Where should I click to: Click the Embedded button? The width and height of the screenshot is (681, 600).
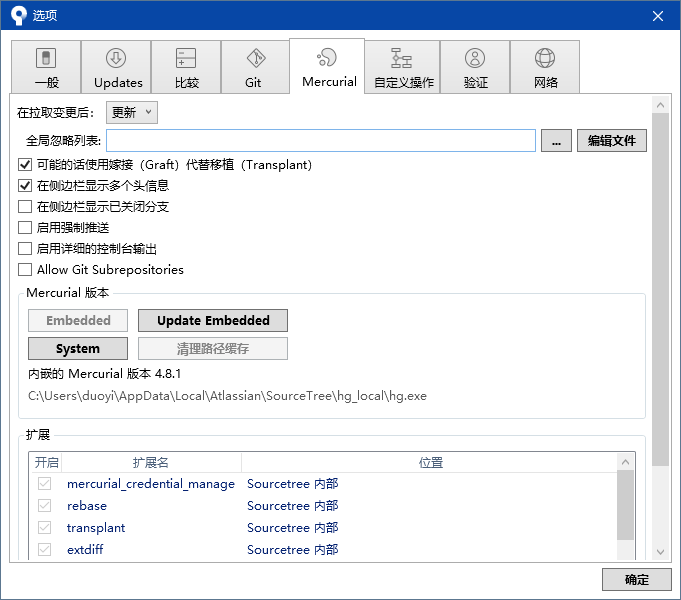point(78,320)
